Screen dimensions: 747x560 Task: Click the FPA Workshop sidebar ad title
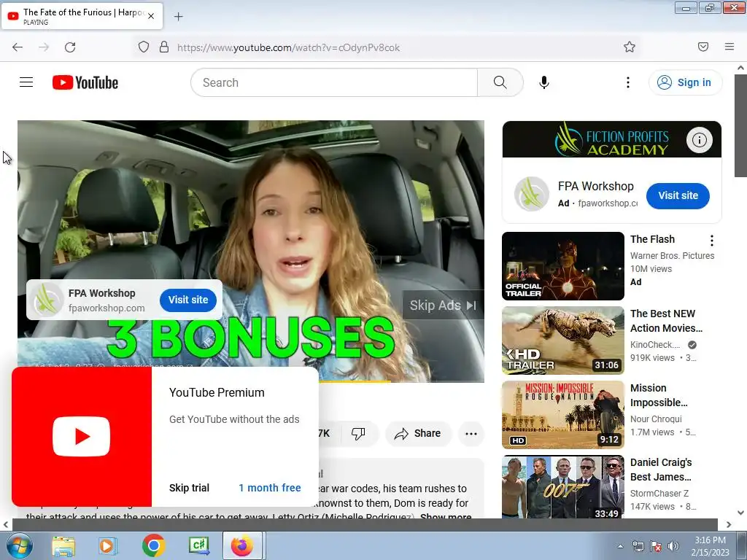(x=595, y=186)
